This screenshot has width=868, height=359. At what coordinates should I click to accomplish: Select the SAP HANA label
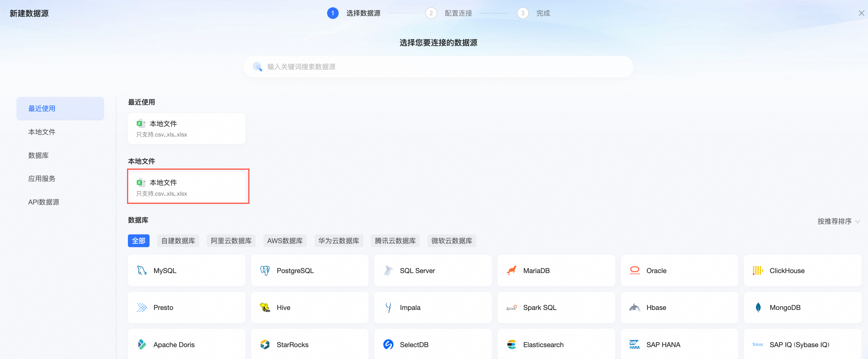pos(663,344)
